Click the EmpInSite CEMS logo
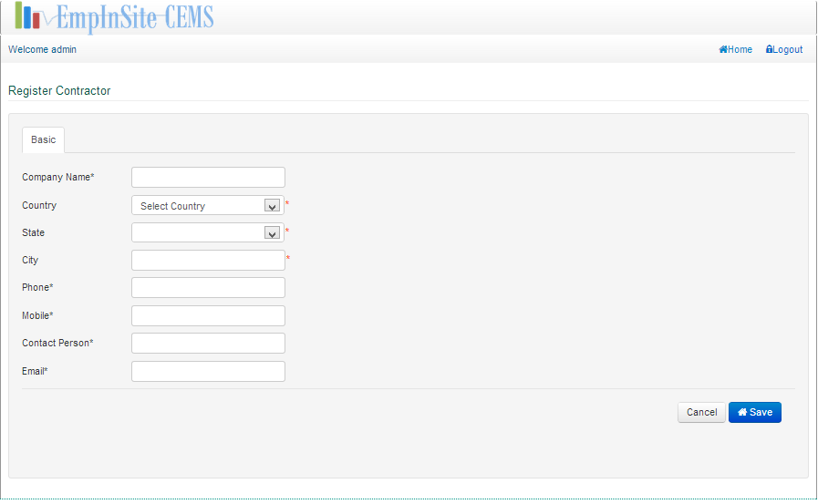The width and height of the screenshot is (818, 504). (x=114, y=17)
